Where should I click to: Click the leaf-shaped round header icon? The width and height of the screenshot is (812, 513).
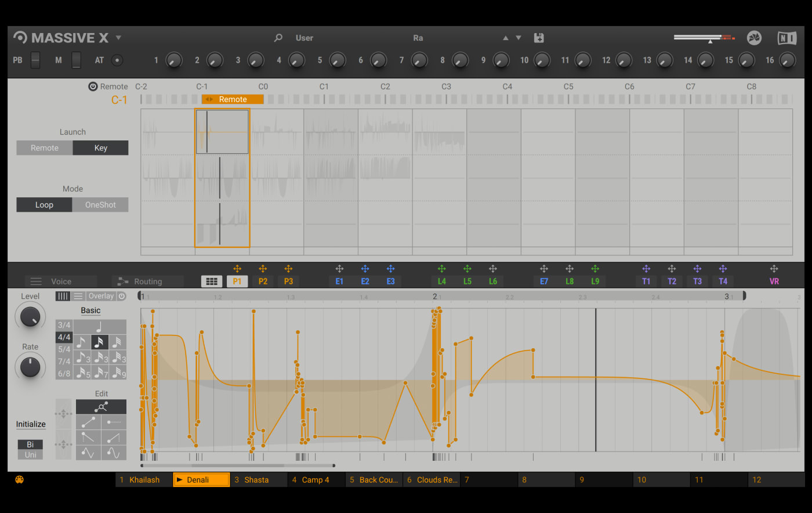click(754, 38)
